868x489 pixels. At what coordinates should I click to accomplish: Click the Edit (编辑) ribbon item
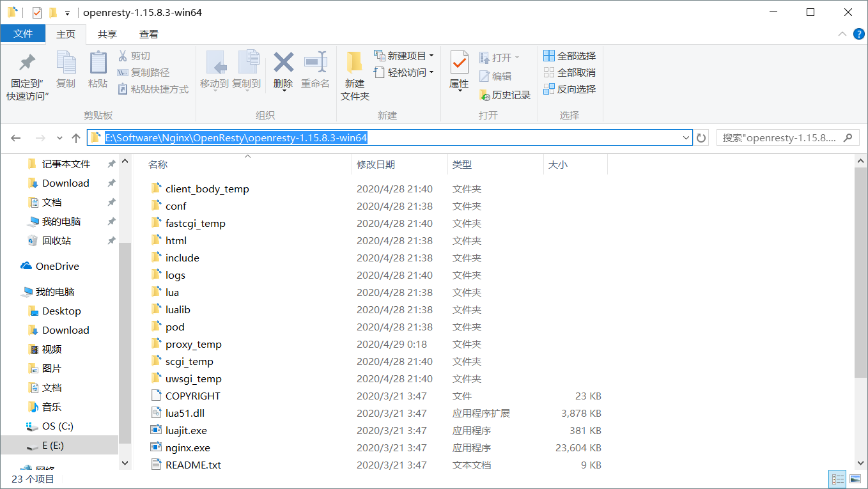coord(495,76)
